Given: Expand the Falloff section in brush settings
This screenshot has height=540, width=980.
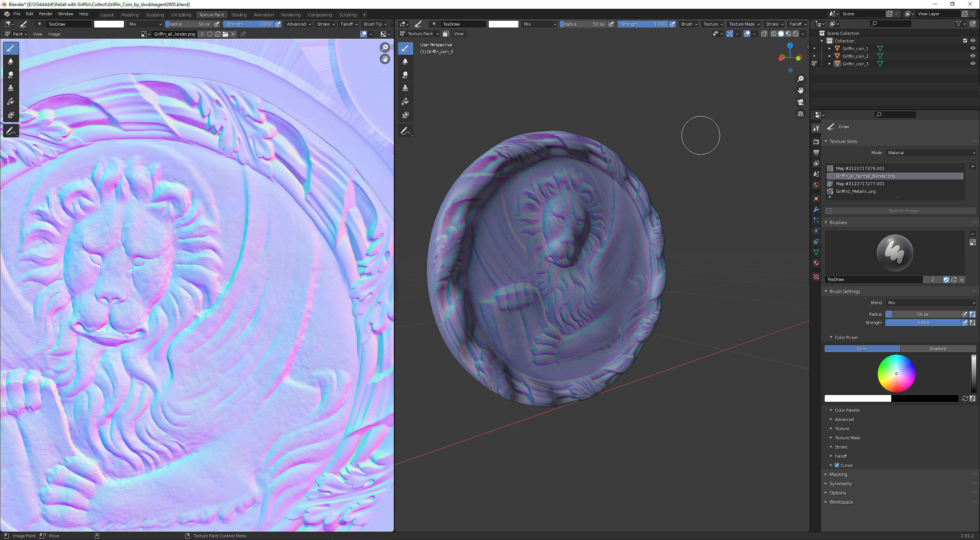Looking at the screenshot, I should pyautogui.click(x=840, y=456).
